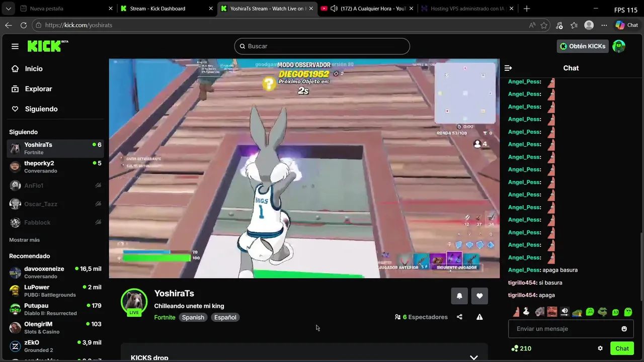
Task: Open browser settings three-dots menu
Action: click(x=604, y=25)
